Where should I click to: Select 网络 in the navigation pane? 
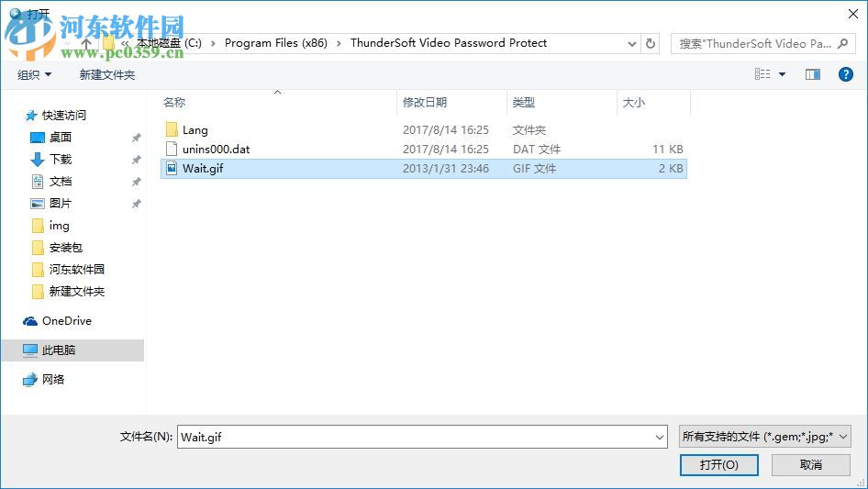point(53,379)
